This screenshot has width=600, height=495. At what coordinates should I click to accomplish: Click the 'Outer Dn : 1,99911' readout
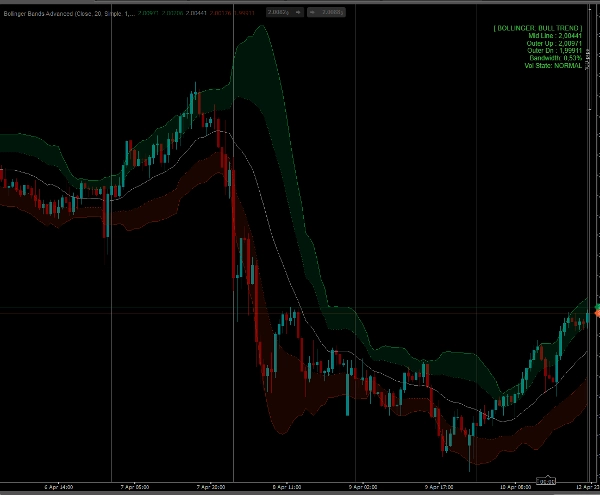[x=554, y=50]
